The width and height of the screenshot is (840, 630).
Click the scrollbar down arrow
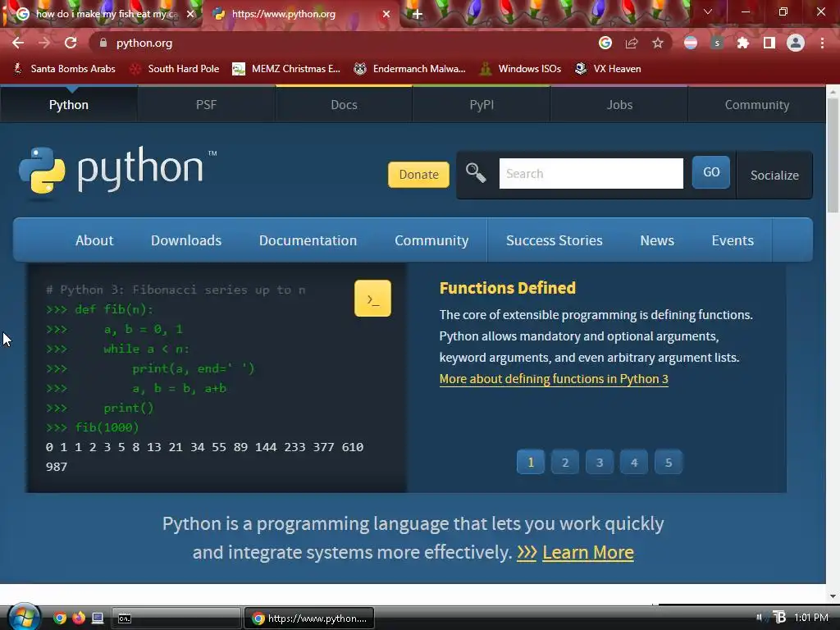833,596
